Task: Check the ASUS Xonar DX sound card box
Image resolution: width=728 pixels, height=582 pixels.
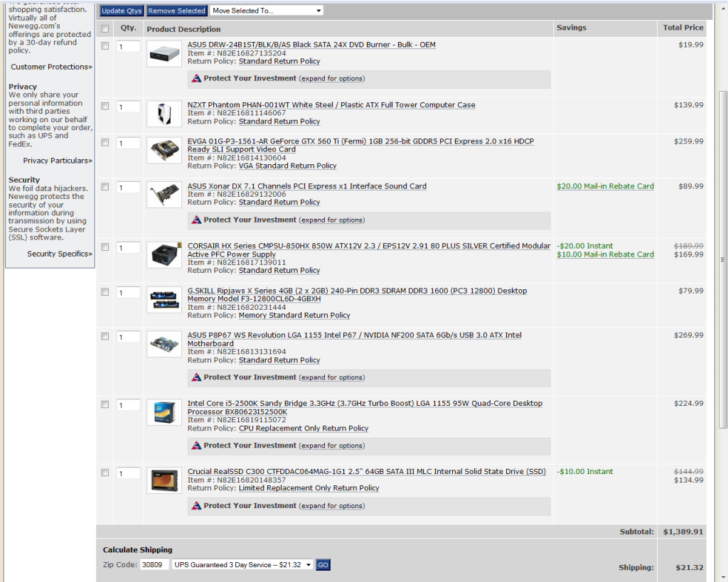Action: point(105,187)
